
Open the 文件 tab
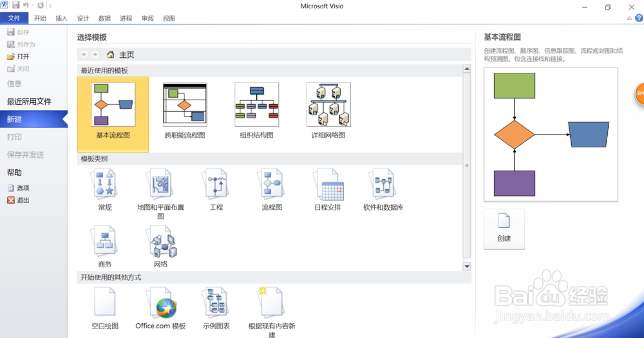(x=14, y=18)
